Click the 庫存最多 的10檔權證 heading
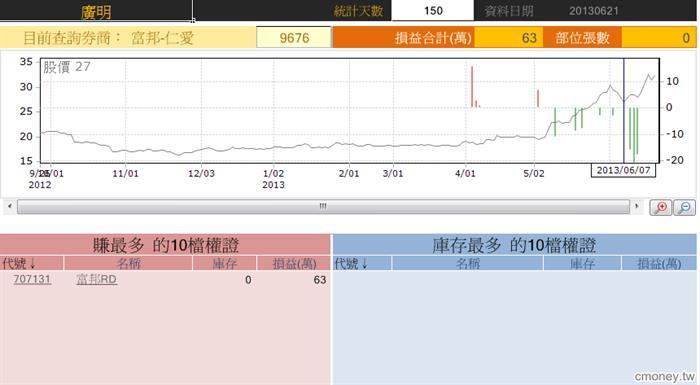700x385 pixels. tap(514, 245)
